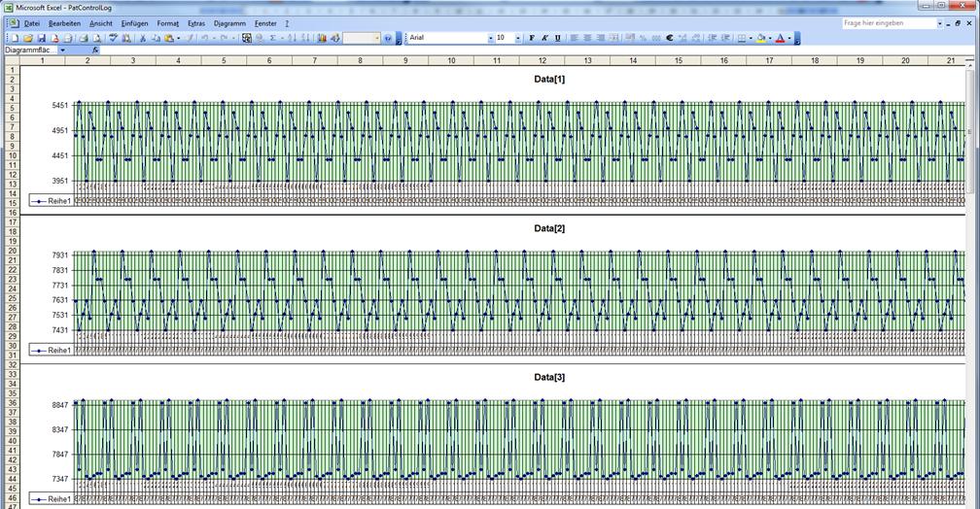Align text to the right

coord(601,38)
